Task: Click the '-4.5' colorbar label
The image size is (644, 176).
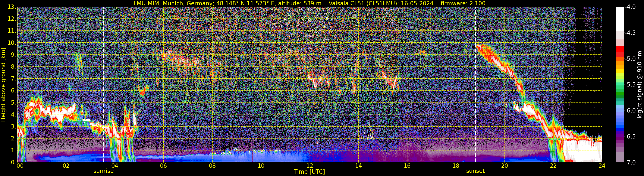Action: pos(630,33)
